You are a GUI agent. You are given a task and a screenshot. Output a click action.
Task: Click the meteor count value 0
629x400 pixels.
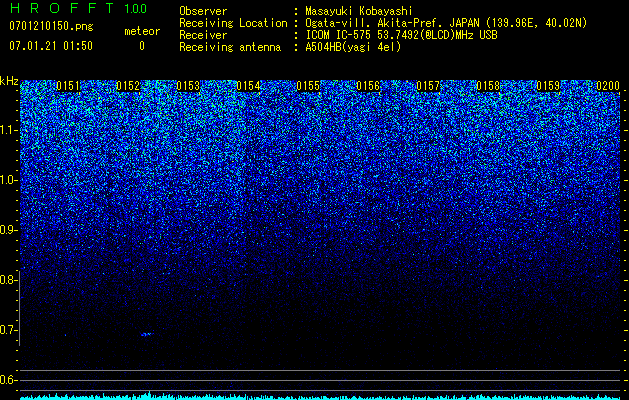pos(142,46)
